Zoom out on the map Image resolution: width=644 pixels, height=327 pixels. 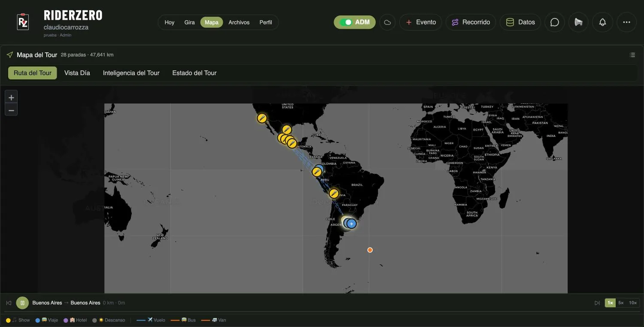11,110
